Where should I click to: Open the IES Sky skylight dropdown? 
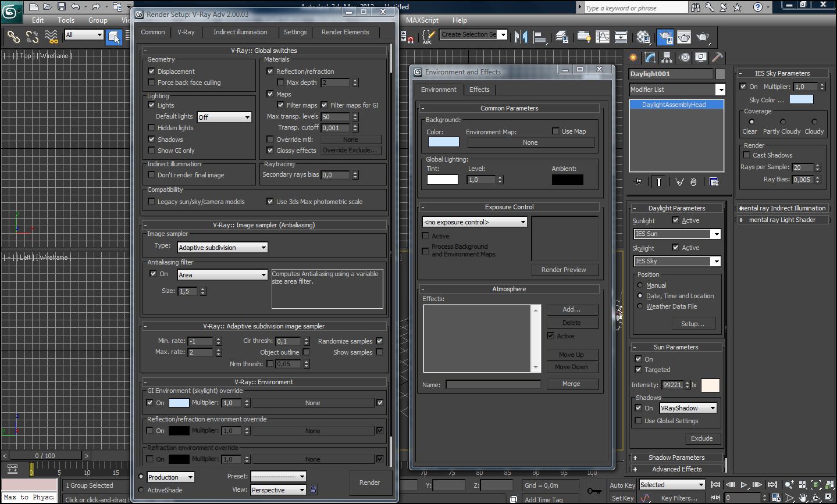678,261
